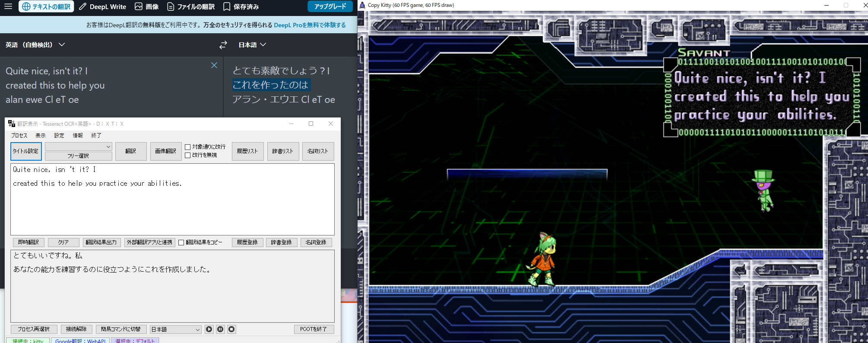The image size is (868, 343).
Task: Minimize the Copy Kitty game window
Action: point(826,5)
